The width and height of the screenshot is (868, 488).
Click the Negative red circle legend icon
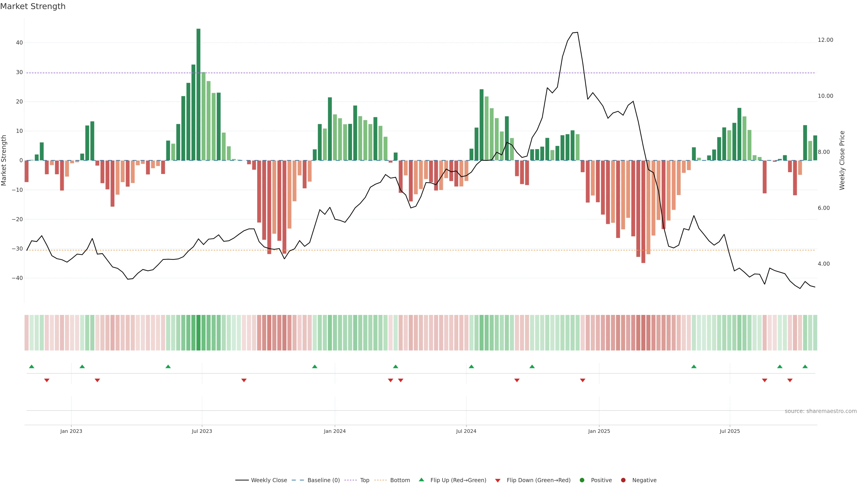(x=623, y=480)
